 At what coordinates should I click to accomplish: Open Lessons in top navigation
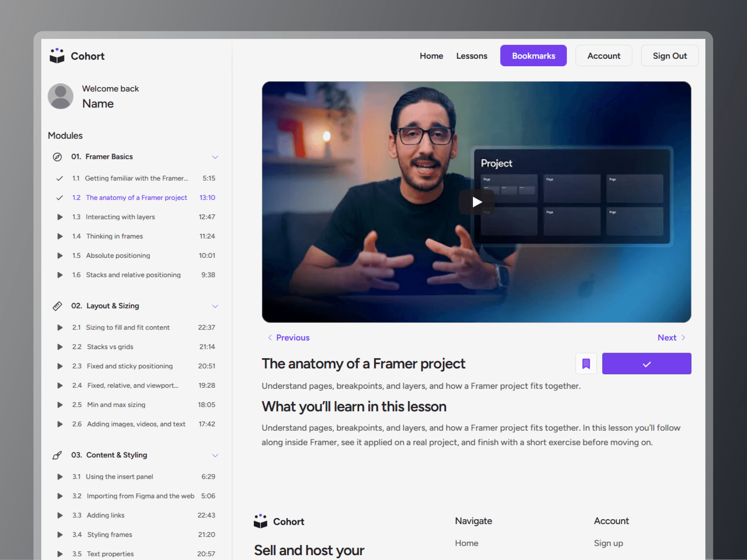coord(472,56)
